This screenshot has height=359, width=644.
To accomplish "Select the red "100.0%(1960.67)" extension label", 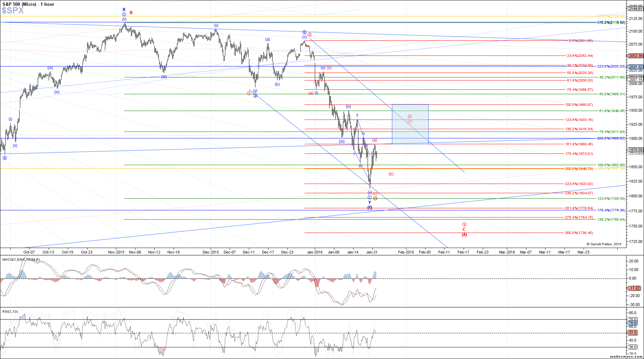I will [x=579, y=105].
